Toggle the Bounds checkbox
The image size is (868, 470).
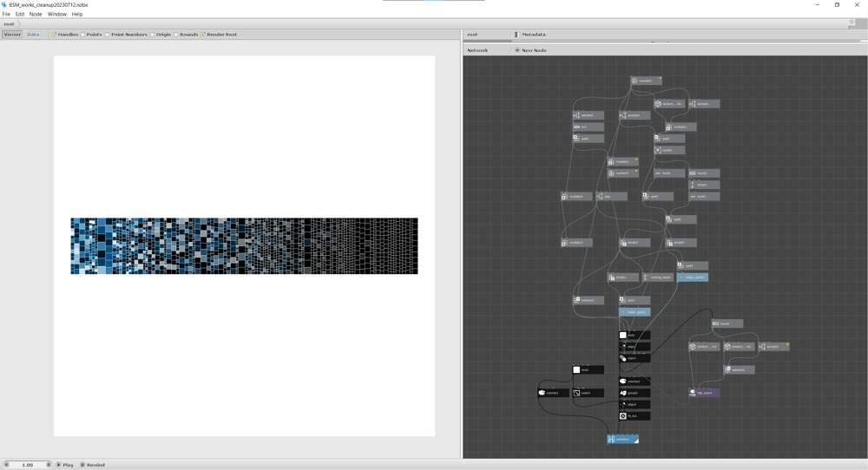point(176,35)
